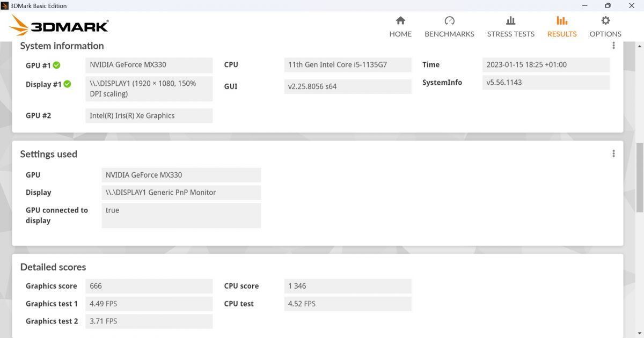The height and width of the screenshot is (338, 644).
Task: Go to OPTIONS label
Action: click(605, 34)
